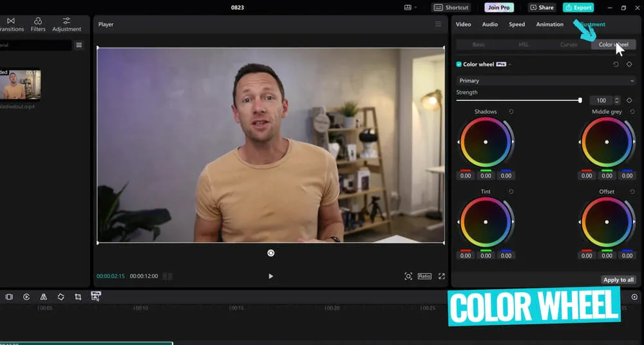The height and width of the screenshot is (345, 644).
Task: Uncheck the Color wheel checkbox
Action: coord(459,64)
